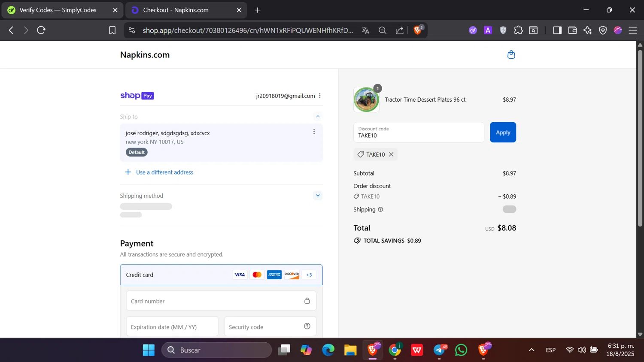
Task: Click the ESP language indicator
Action: 551,350
